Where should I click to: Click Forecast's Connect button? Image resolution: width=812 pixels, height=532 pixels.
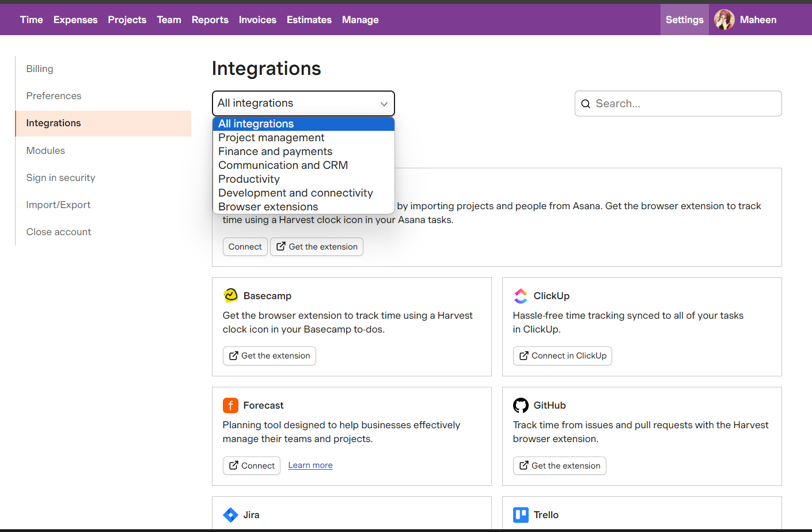pyautogui.click(x=252, y=466)
